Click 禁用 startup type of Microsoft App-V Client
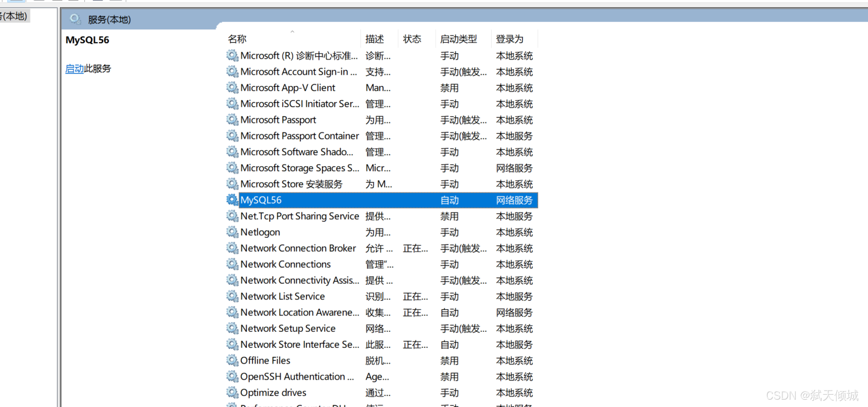Image resolution: width=868 pixels, height=407 pixels. coord(450,87)
